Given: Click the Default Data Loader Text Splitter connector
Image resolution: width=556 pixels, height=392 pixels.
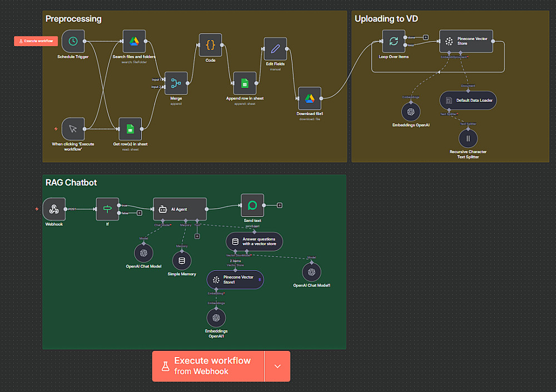Looking at the screenshot, I should 449,110.
